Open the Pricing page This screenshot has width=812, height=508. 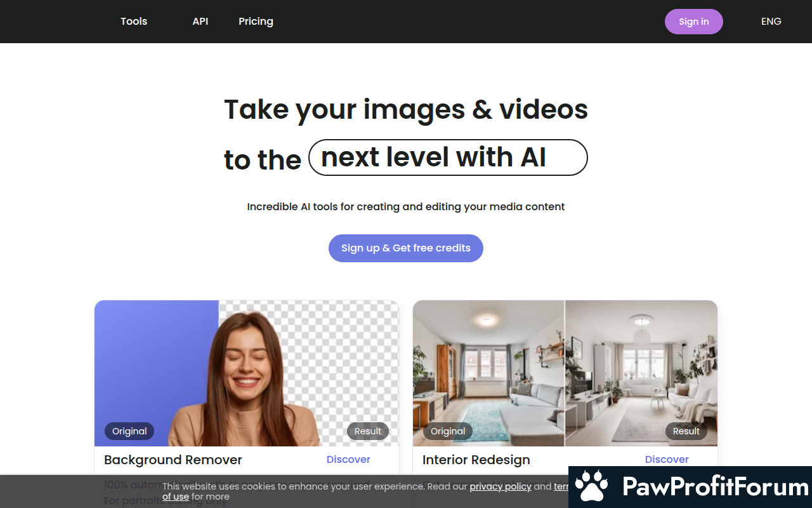click(256, 21)
